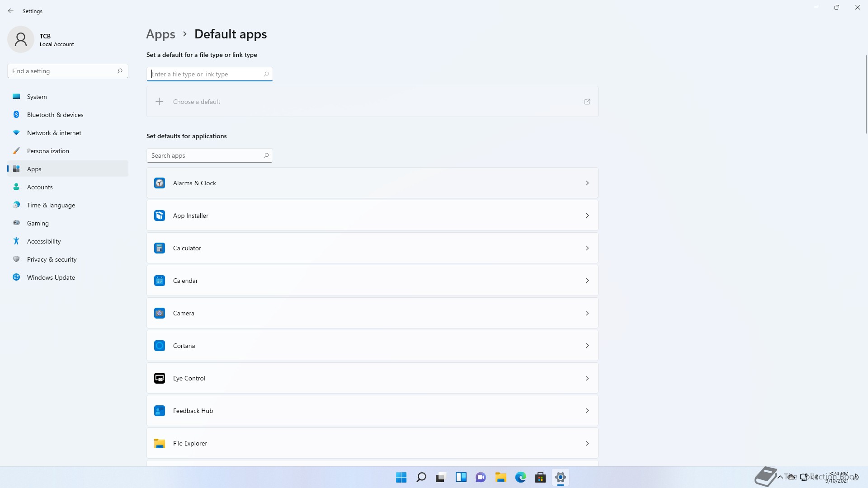Expand the Cortana row chevron

click(x=587, y=346)
